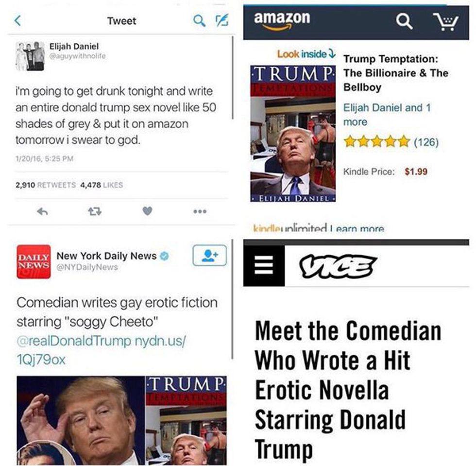View the 126 customer star reviews
The width and height of the screenshot is (476, 466).
pyautogui.click(x=391, y=141)
